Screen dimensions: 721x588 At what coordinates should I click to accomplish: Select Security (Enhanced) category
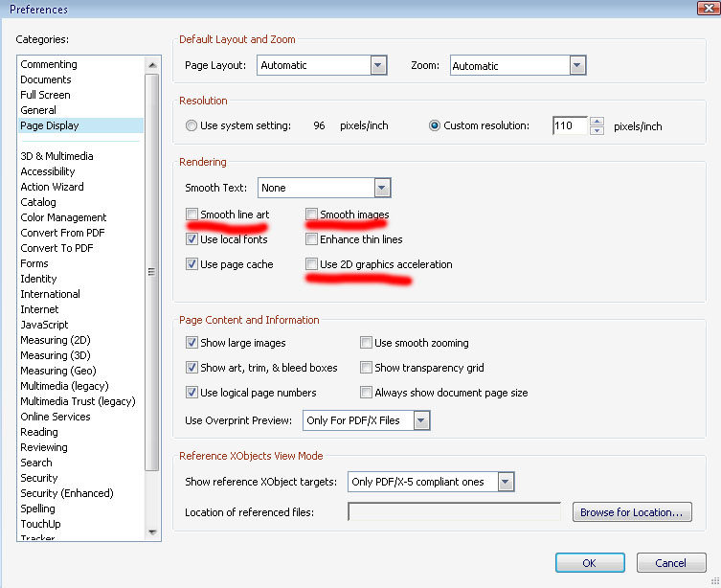[67, 493]
